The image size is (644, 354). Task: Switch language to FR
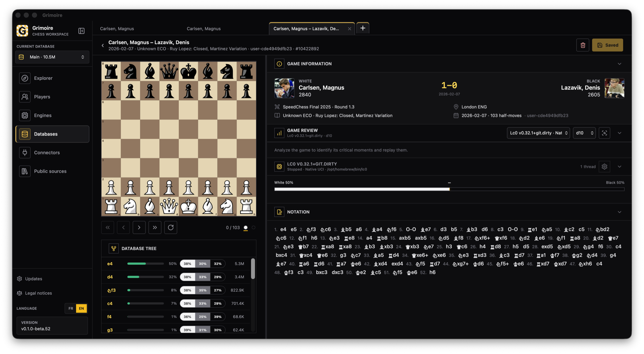coord(71,309)
